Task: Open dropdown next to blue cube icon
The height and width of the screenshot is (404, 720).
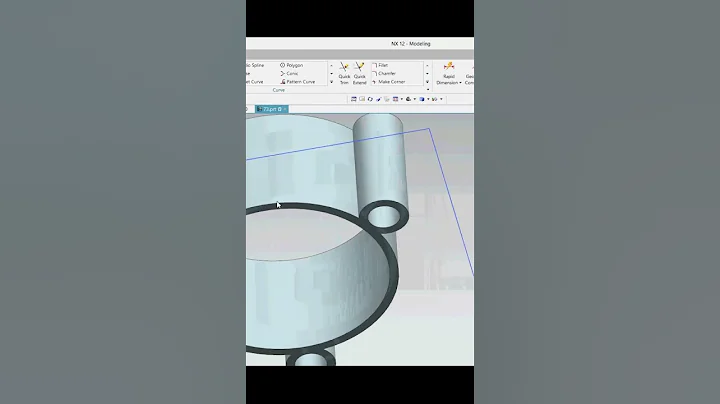Action: [428, 99]
